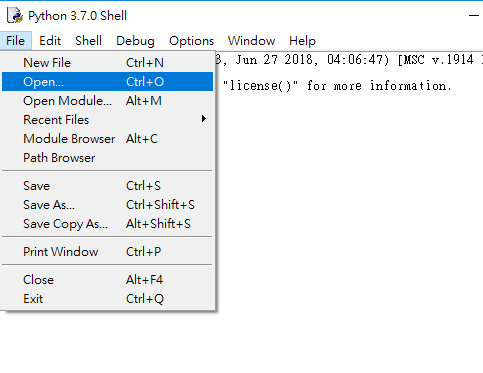Launch the Module Browser

click(x=107, y=139)
